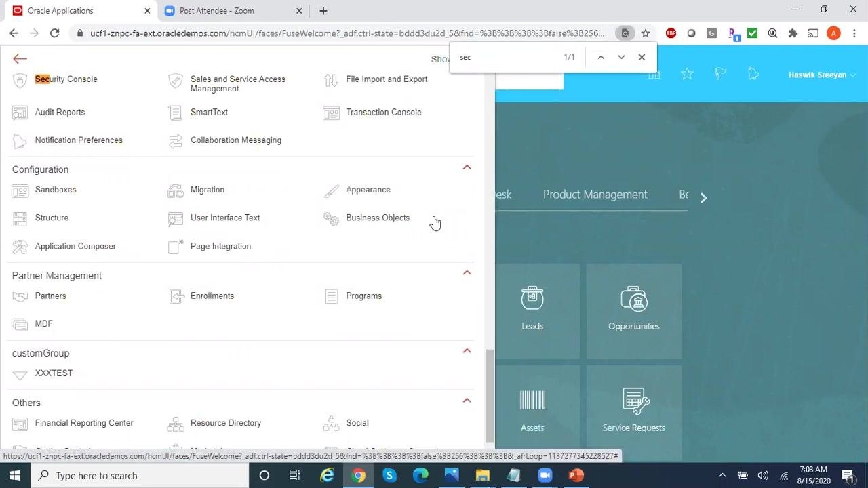The width and height of the screenshot is (868, 488).
Task: Select the Oracle Applications browser tab
Action: click(x=80, y=11)
